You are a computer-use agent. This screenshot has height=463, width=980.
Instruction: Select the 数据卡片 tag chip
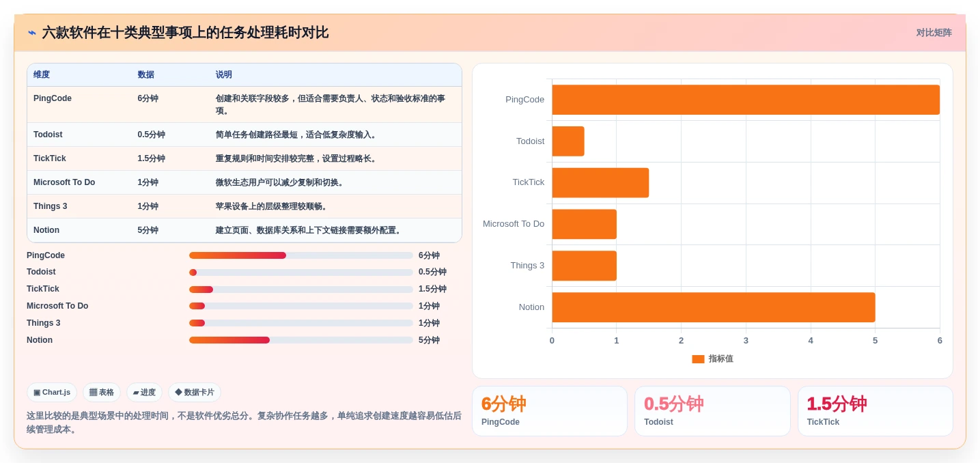[195, 392]
